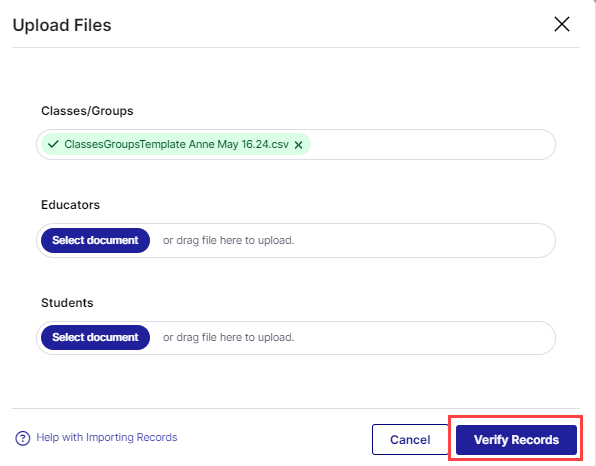Close the Upload Files dialog
Viewport: 596px width, 466px height.
[x=561, y=24]
